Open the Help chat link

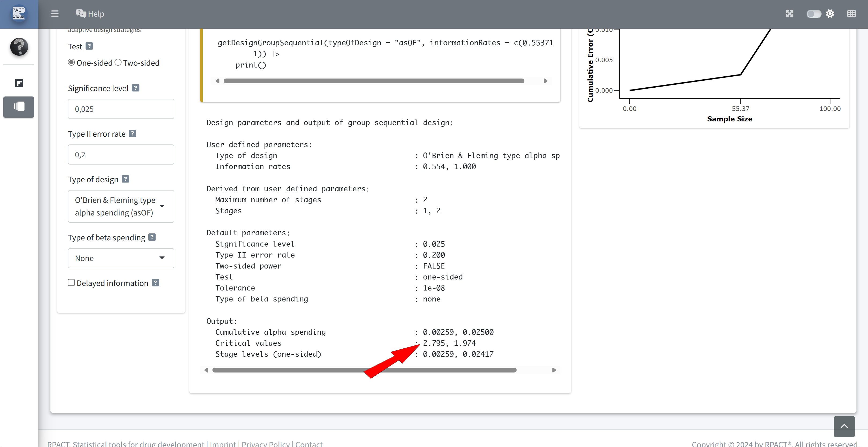[x=90, y=14]
